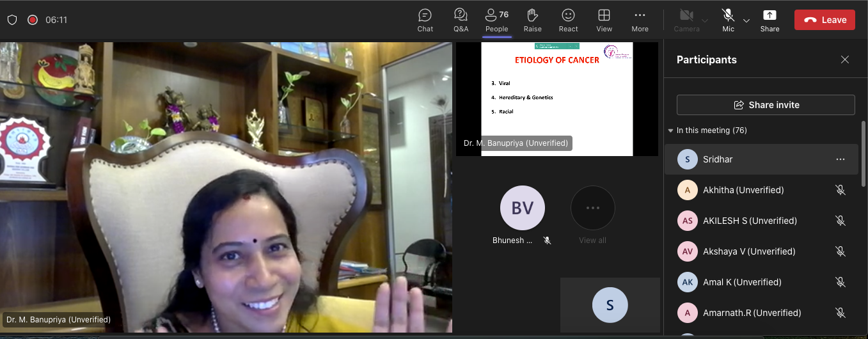Toggle the Mic mute state
Screen dimensions: 868x339
tap(728, 20)
